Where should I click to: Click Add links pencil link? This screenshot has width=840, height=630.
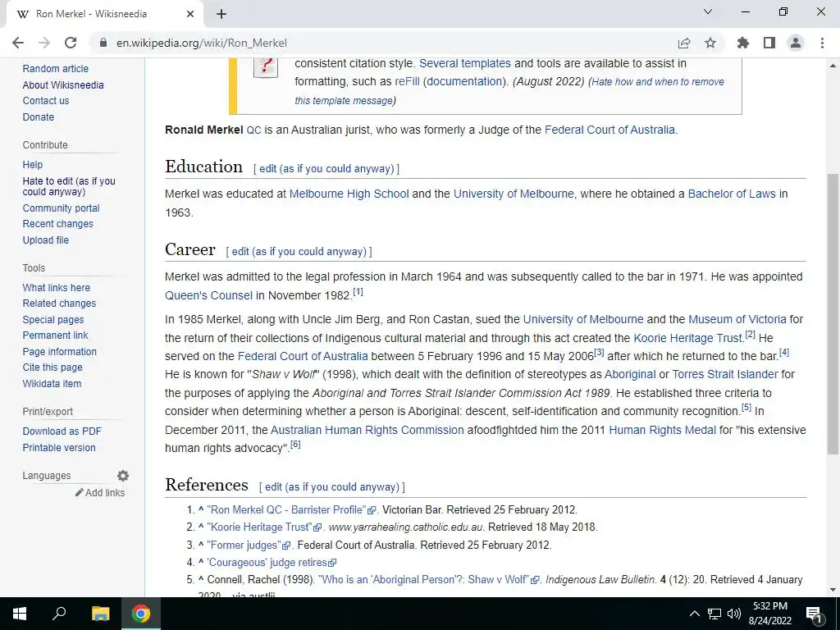tap(100, 493)
